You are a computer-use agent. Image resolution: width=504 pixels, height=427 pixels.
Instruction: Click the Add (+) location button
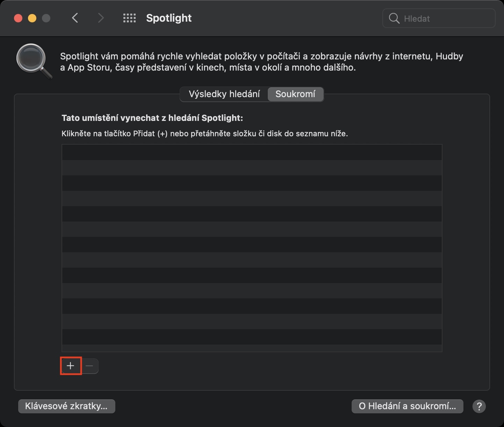tap(71, 366)
